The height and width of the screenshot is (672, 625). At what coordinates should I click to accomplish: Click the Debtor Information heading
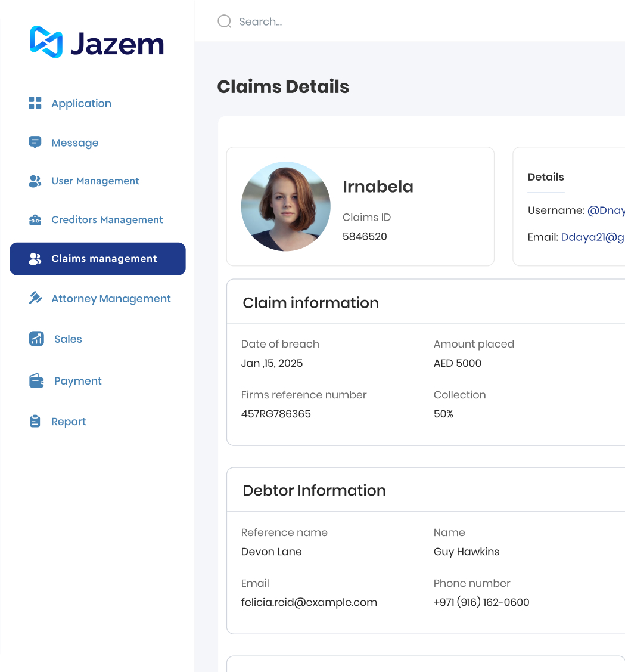pyautogui.click(x=314, y=490)
